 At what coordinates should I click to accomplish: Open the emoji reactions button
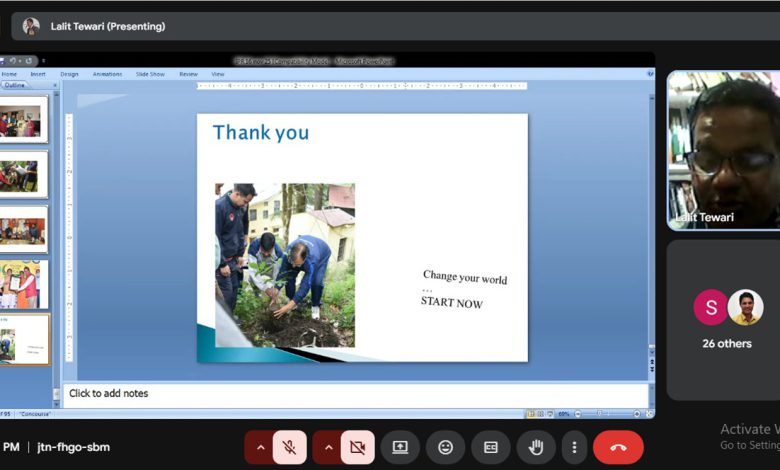[x=445, y=447]
